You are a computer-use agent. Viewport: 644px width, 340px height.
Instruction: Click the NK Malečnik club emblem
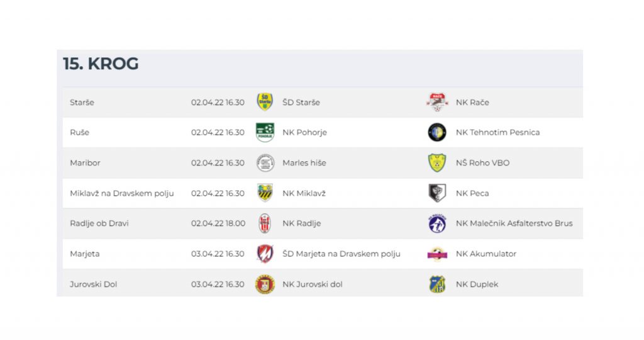click(437, 223)
